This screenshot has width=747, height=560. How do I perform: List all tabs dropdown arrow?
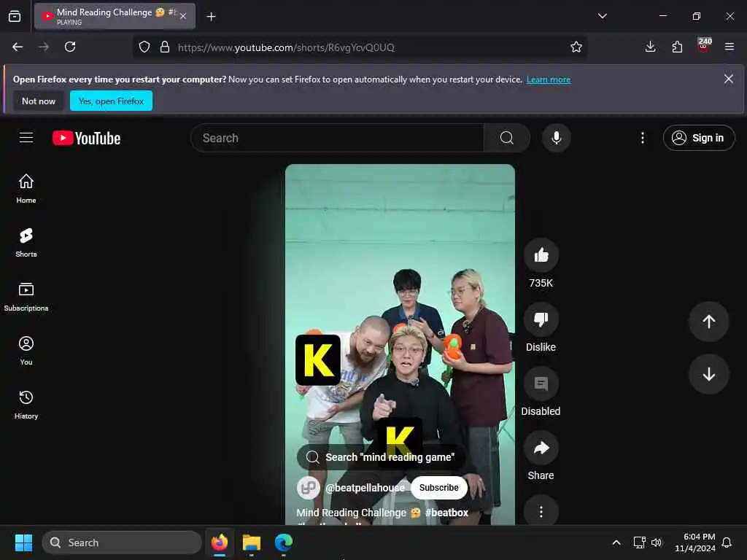coord(602,16)
